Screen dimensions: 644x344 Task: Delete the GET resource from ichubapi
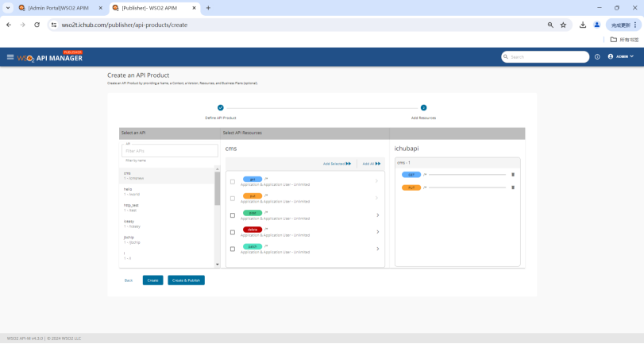coord(512,174)
